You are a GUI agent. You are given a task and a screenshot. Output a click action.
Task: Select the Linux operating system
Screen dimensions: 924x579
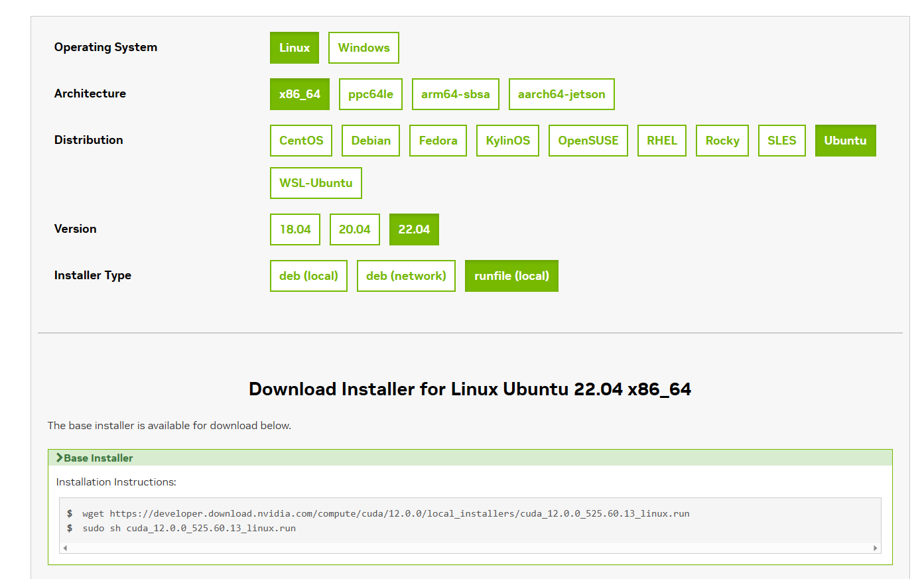coord(295,48)
